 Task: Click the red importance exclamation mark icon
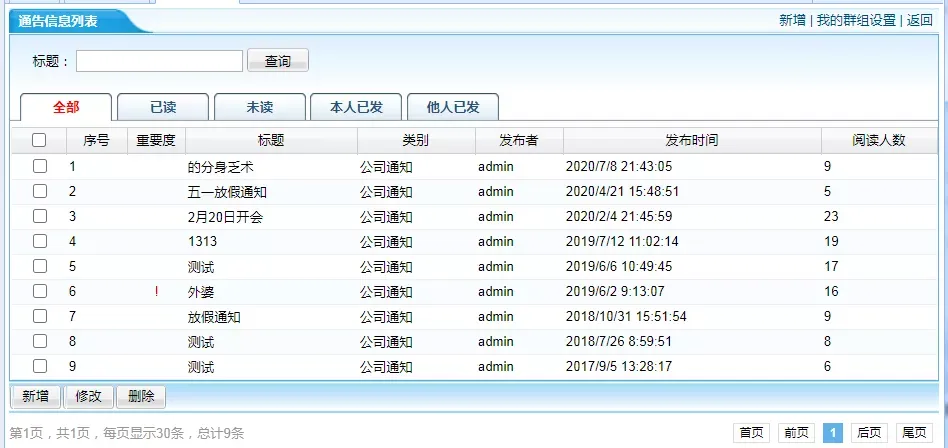(156, 292)
